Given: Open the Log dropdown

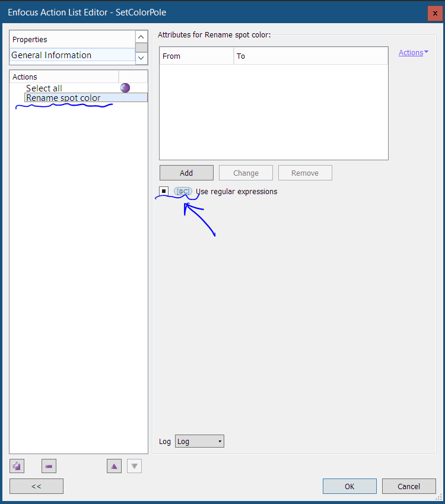Looking at the screenshot, I should 199,441.
